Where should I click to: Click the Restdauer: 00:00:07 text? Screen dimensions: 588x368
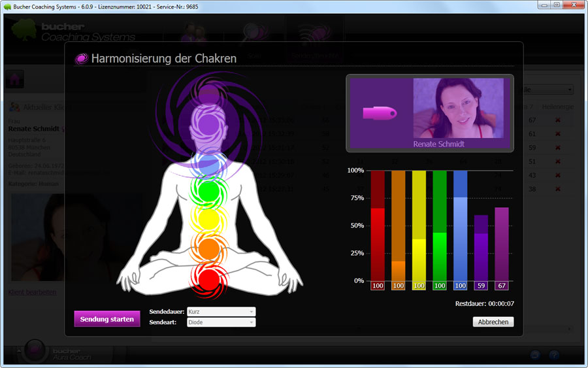pos(485,303)
